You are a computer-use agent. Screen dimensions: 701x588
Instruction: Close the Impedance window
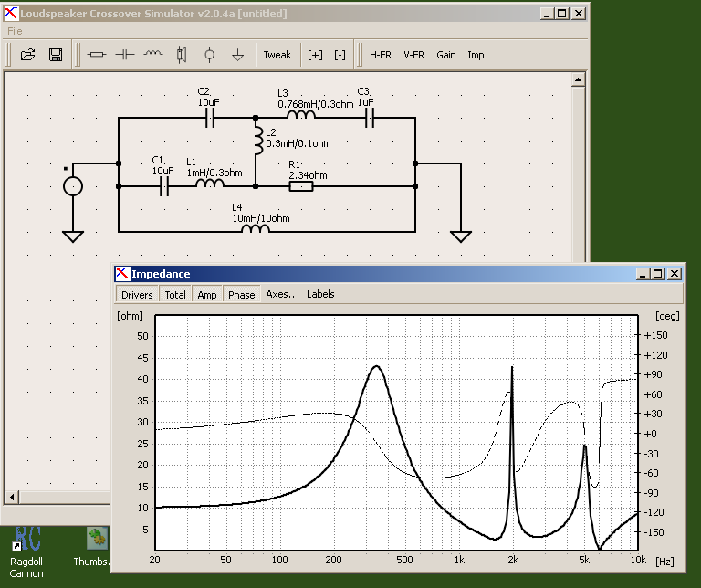[675, 274]
